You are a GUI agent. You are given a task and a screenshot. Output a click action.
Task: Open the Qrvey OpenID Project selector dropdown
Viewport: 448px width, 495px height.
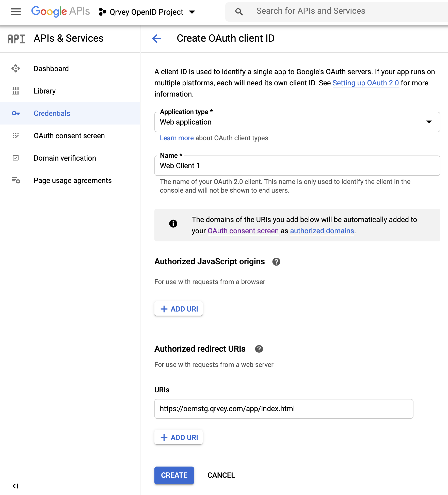click(147, 12)
